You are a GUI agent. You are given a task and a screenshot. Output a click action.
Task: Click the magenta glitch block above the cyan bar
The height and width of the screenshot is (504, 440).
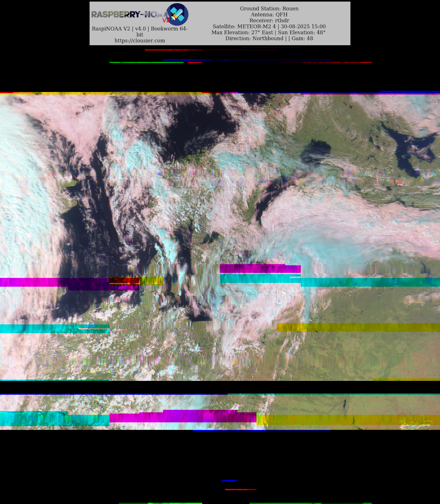260,269
